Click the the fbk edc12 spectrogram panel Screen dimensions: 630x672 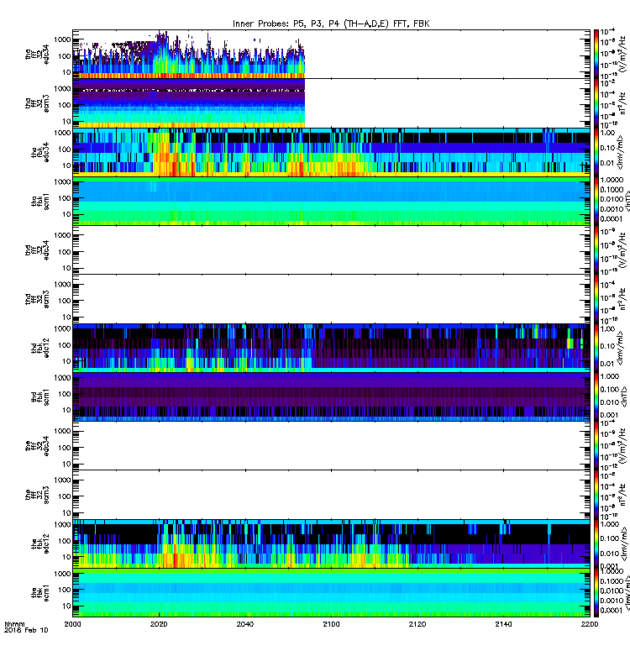pyautogui.click(x=331, y=543)
